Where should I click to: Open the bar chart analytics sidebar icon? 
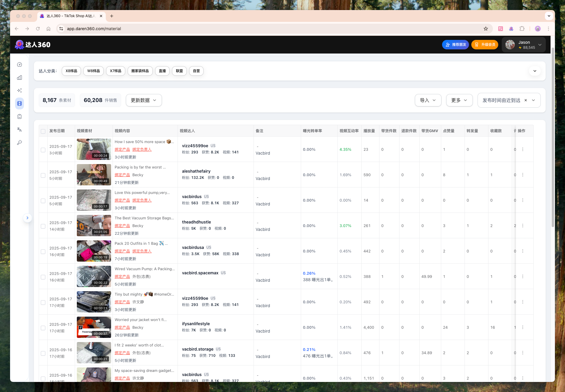(x=20, y=78)
